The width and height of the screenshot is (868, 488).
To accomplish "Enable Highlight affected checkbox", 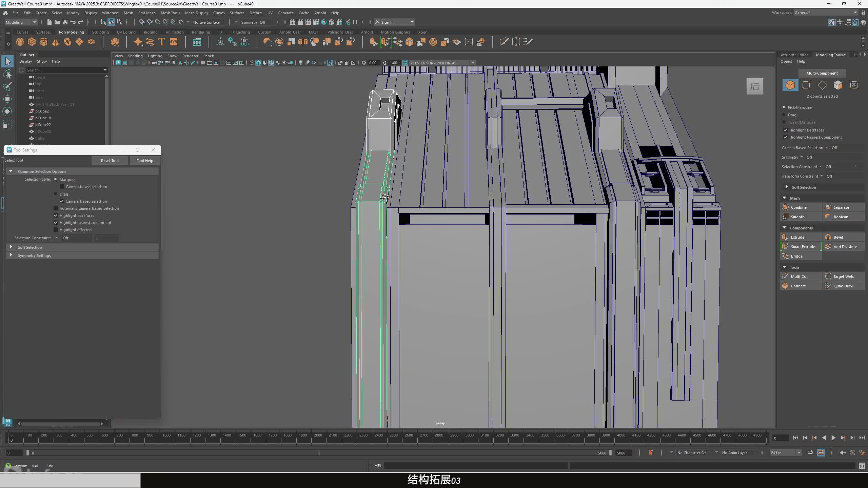I will 56,230.
